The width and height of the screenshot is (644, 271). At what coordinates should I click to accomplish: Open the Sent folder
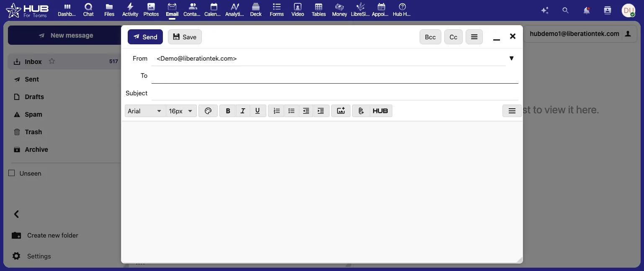pos(32,79)
